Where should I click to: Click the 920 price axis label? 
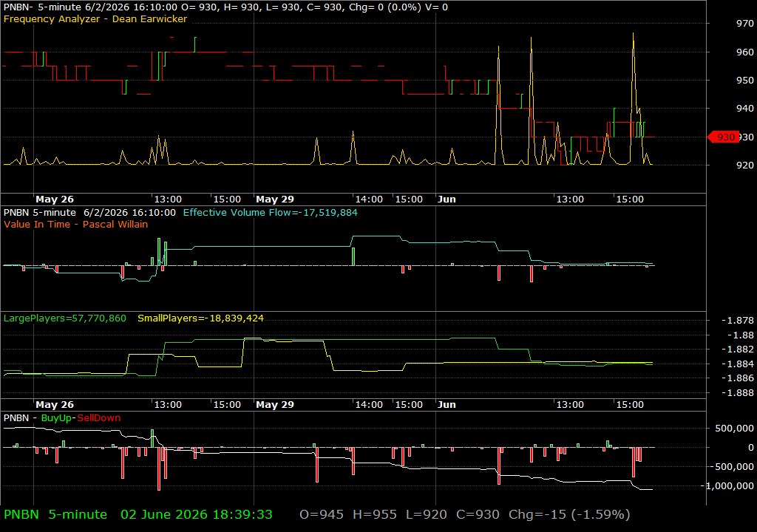coord(745,165)
